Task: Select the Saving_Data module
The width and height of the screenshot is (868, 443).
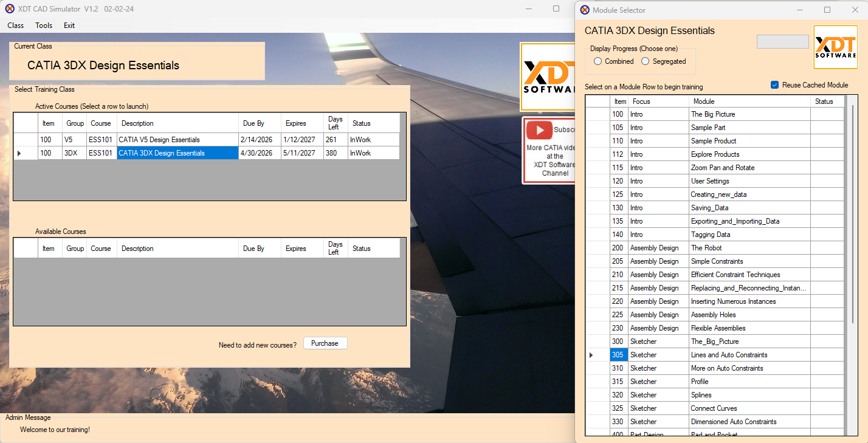Action: [715, 208]
